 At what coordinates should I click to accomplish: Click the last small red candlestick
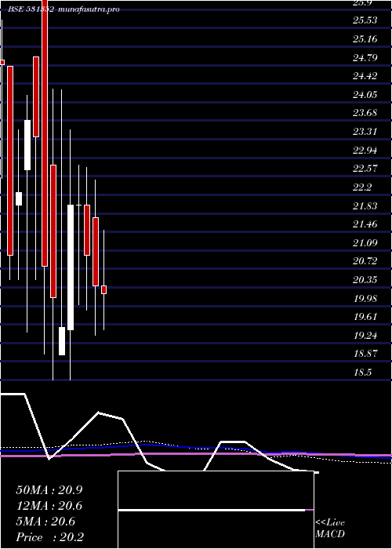pyautogui.click(x=104, y=289)
